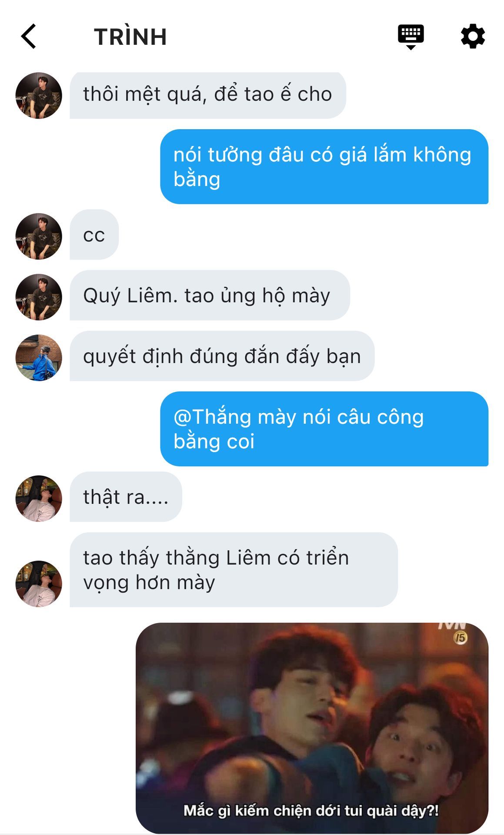Open chat settings gear icon

473,37
